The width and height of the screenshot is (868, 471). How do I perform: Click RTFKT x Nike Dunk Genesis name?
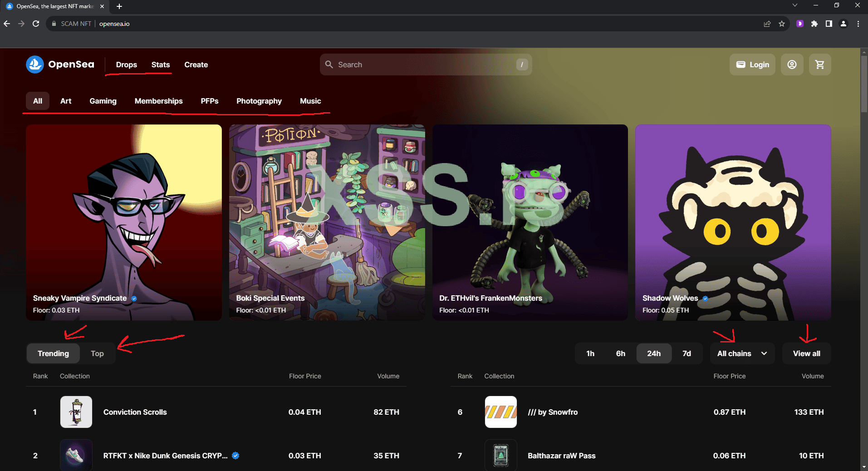(x=166, y=456)
